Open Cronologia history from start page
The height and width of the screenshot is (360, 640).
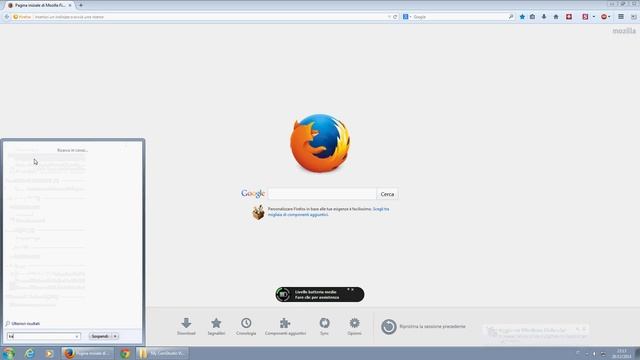(x=246, y=327)
